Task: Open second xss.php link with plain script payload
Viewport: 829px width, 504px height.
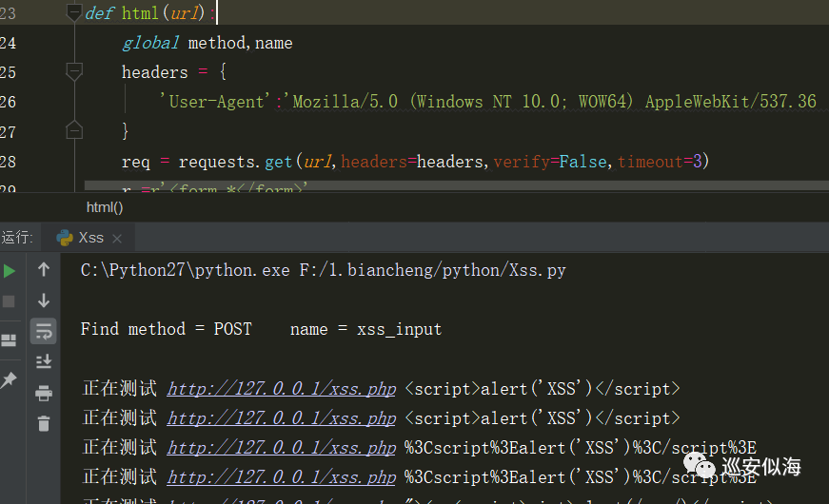Action: pyautogui.click(x=282, y=418)
